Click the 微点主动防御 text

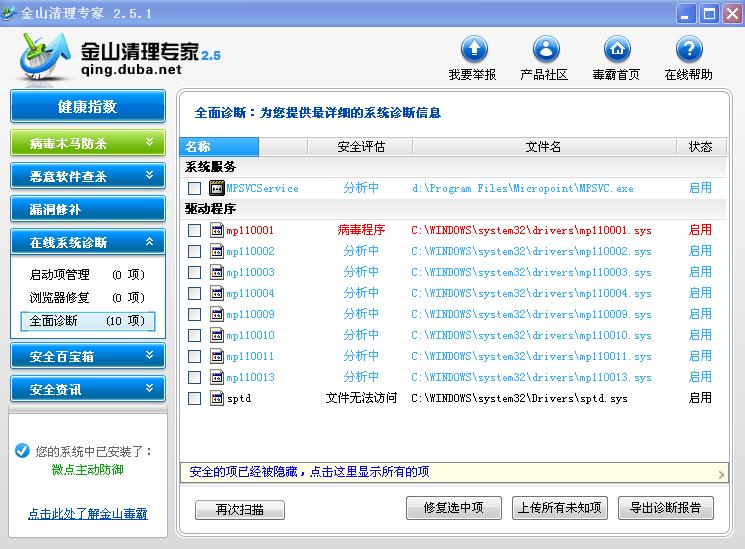(x=88, y=470)
